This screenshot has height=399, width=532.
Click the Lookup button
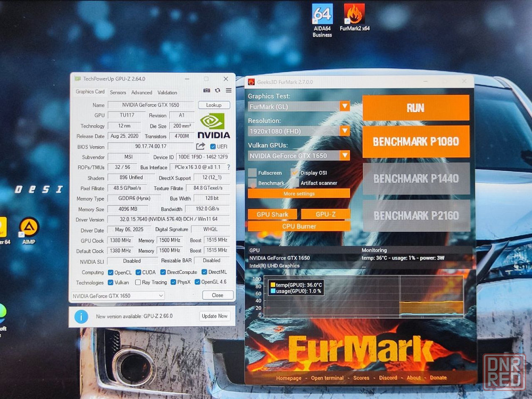[x=214, y=105]
